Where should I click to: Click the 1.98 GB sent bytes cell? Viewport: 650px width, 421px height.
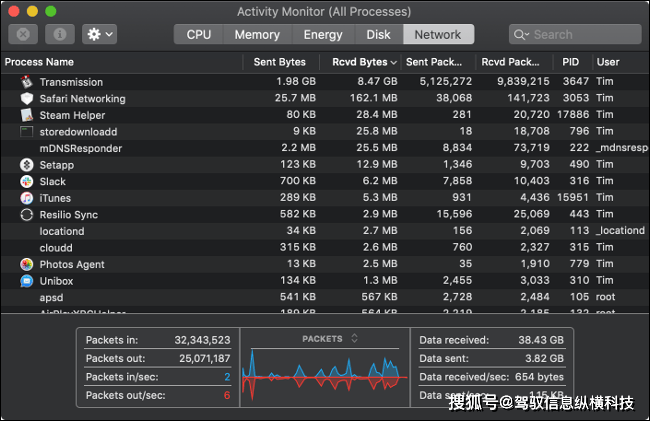tap(296, 81)
